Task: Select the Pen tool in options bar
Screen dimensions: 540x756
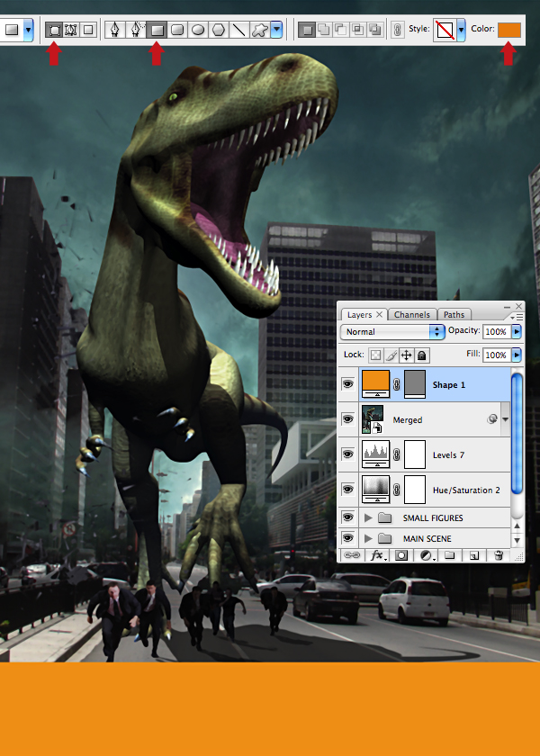Action: click(115, 30)
